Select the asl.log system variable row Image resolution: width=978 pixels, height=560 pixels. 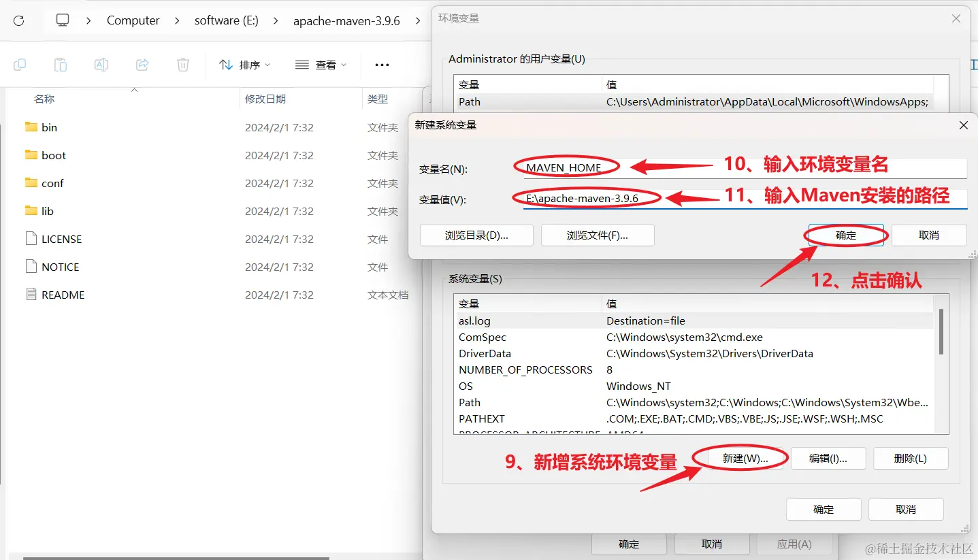point(694,320)
